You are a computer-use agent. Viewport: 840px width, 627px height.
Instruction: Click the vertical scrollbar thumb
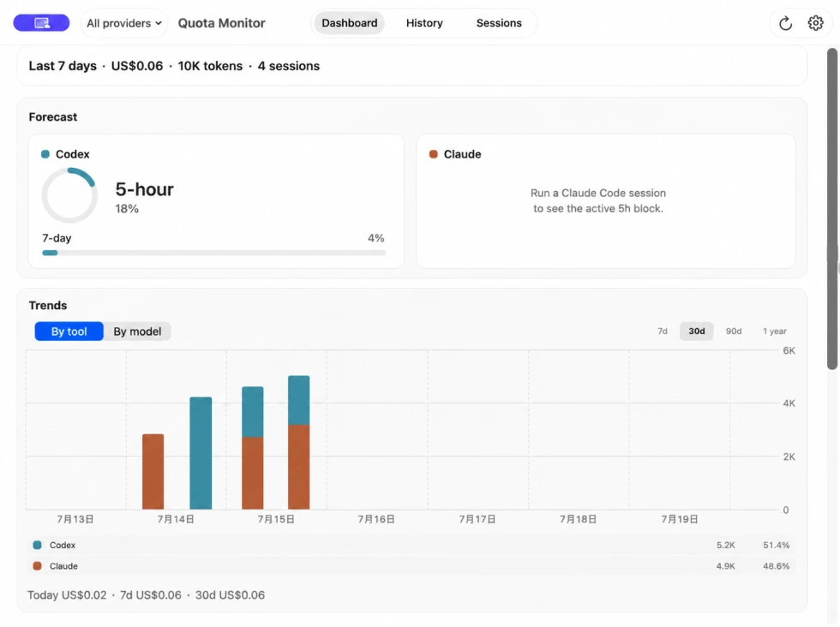click(x=832, y=209)
